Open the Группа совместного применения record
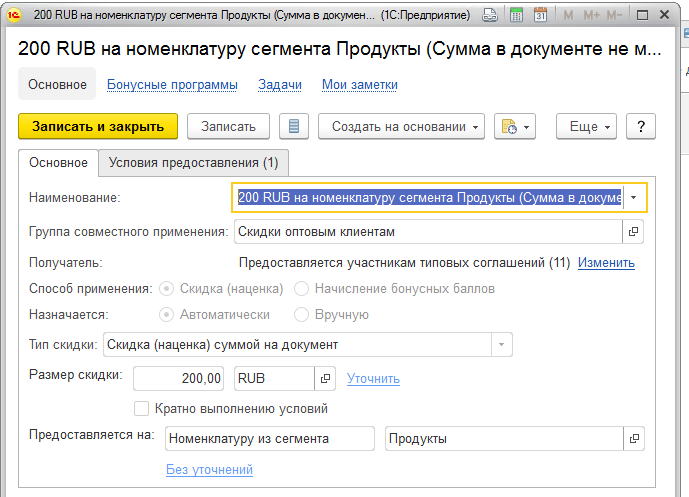The width and height of the screenshot is (689, 497). point(633,232)
